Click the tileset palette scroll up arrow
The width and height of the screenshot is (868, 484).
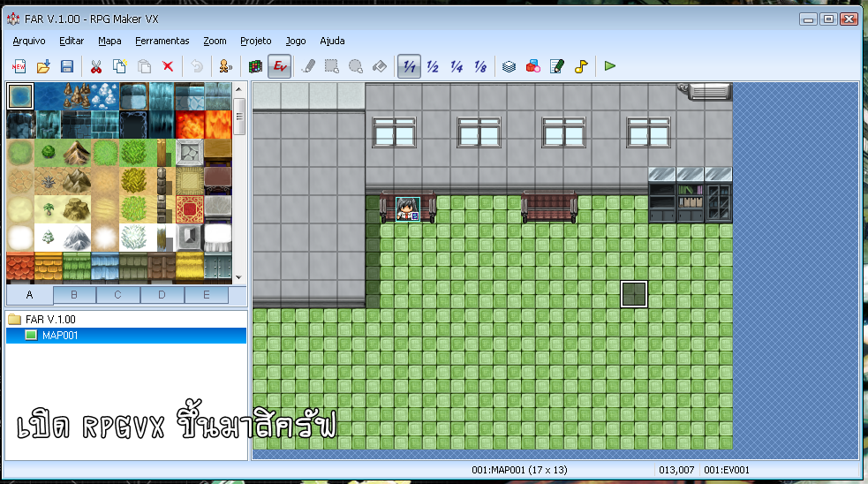pos(238,88)
